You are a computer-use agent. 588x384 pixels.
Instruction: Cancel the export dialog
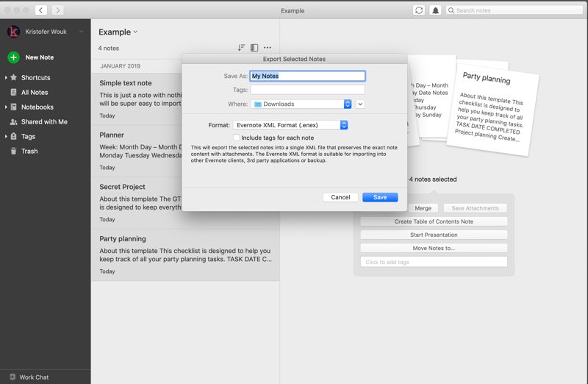pos(340,197)
